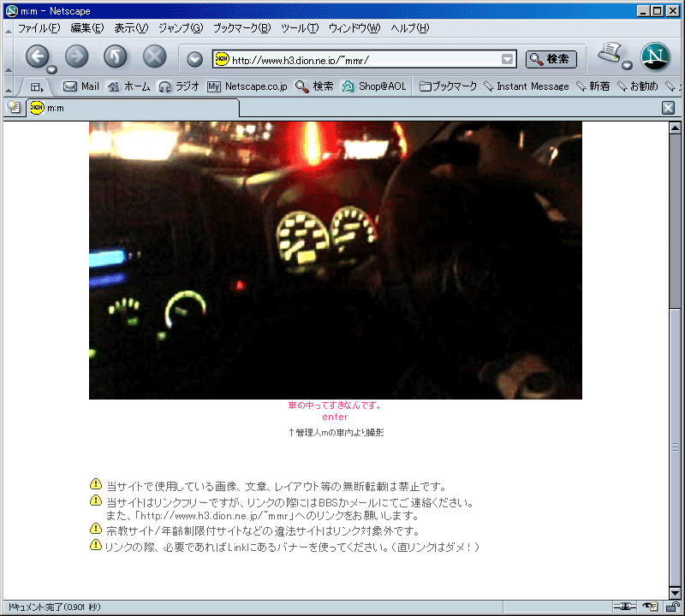
Task: Click the Mail envelope icon
Action: tap(70, 86)
